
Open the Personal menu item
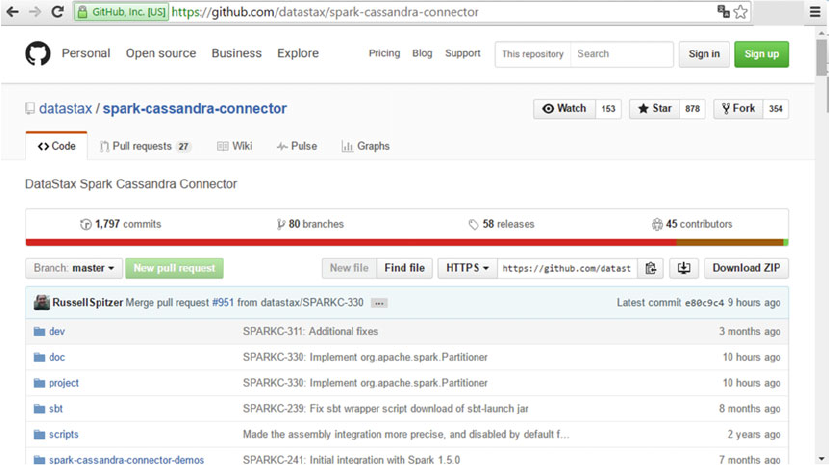(86, 53)
